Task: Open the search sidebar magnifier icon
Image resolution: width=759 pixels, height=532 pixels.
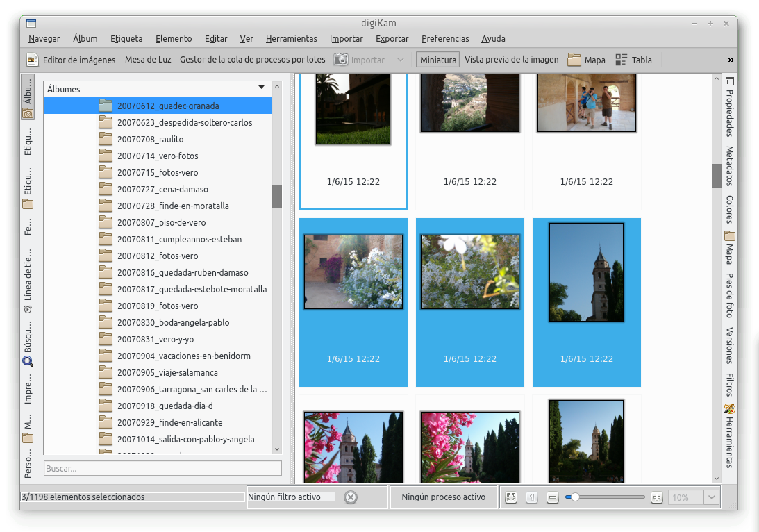Action: tap(28, 361)
